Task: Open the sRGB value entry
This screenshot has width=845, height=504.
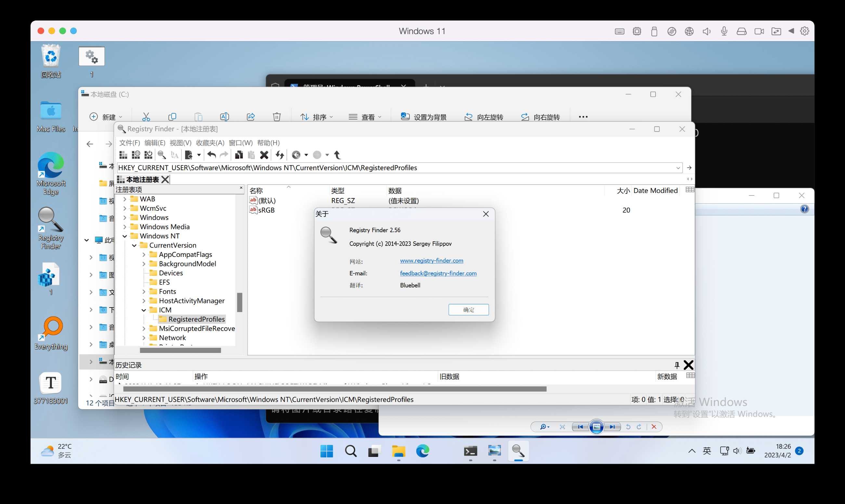Action: [x=266, y=210]
